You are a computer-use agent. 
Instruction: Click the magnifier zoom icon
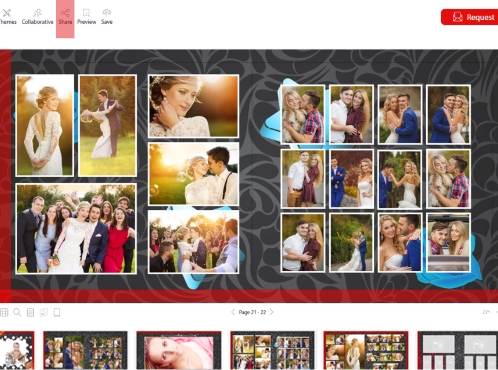(x=17, y=312)
